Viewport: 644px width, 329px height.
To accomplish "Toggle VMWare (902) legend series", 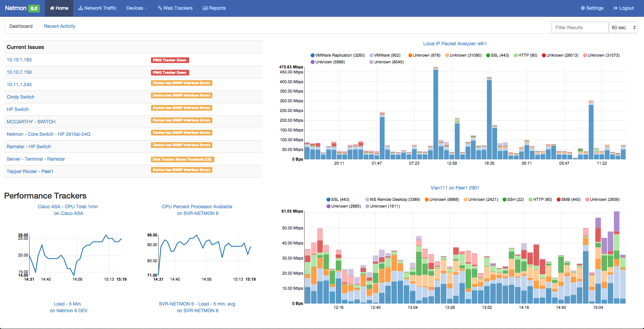I will 385,55.
